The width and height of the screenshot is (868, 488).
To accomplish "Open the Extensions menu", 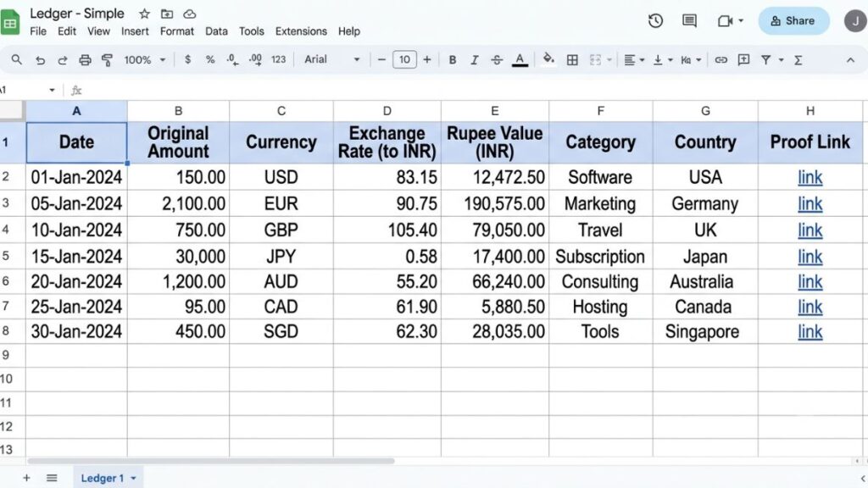I will pos(301,31).
